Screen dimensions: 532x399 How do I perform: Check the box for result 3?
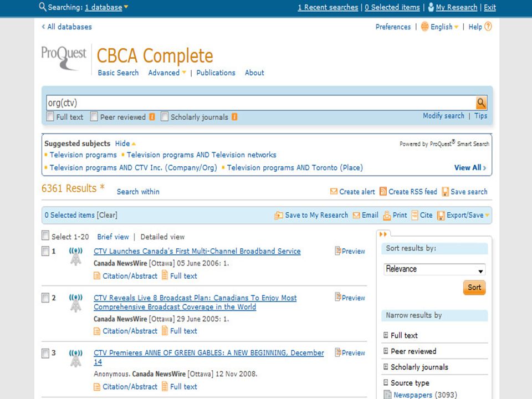pyautogui.click(x=45, y=353)
